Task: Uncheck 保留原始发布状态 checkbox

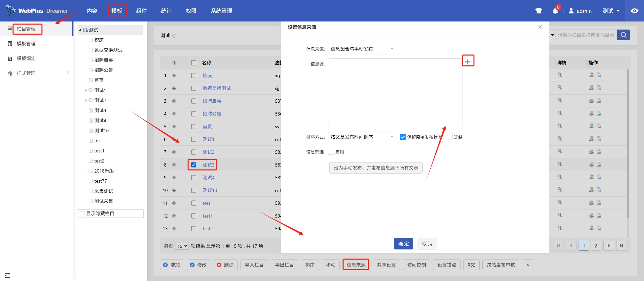Action: point(403,137)
